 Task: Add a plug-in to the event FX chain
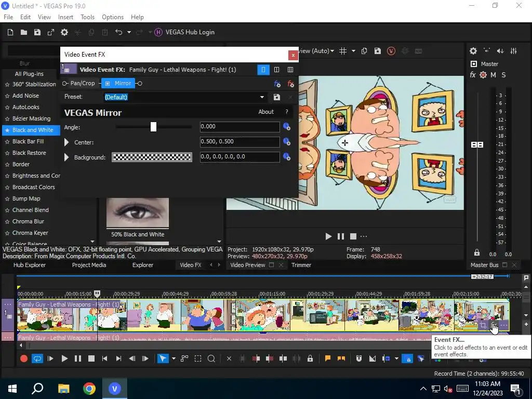(277, 84)
